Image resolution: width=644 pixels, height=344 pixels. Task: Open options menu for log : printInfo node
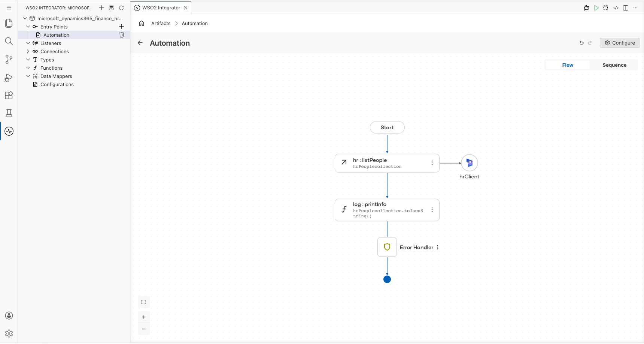tap(432, 210)
